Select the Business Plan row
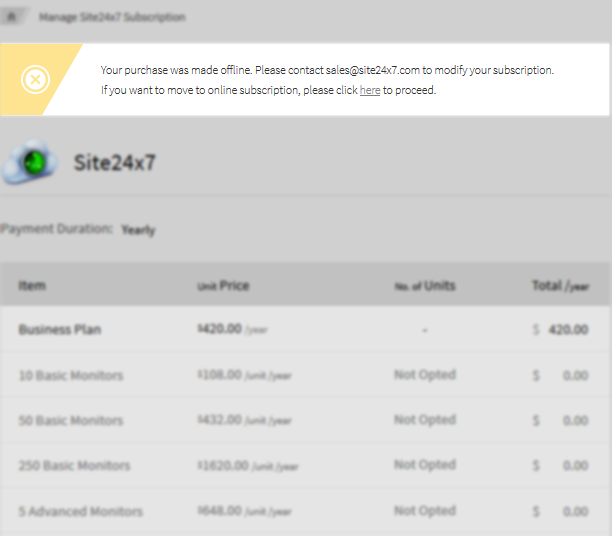This screenshot has height=536, width=612. pos(60,330)
